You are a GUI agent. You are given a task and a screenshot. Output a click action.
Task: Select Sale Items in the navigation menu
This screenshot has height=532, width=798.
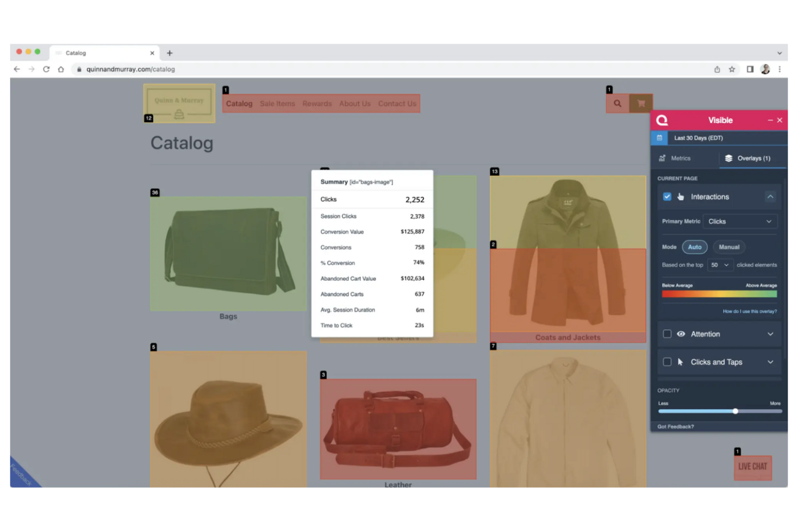(x=277, y=103)
